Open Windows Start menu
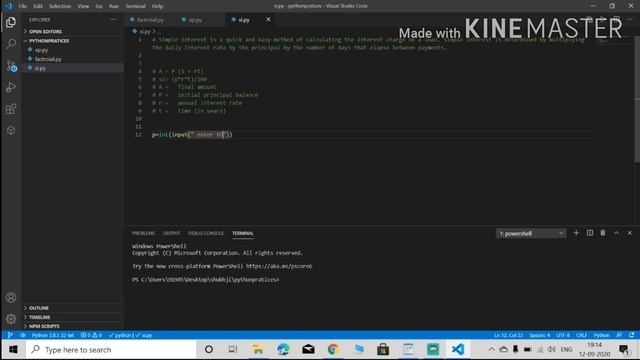This screenshot has width=640, height=360. pyautogui.click(x=13, y=350)
